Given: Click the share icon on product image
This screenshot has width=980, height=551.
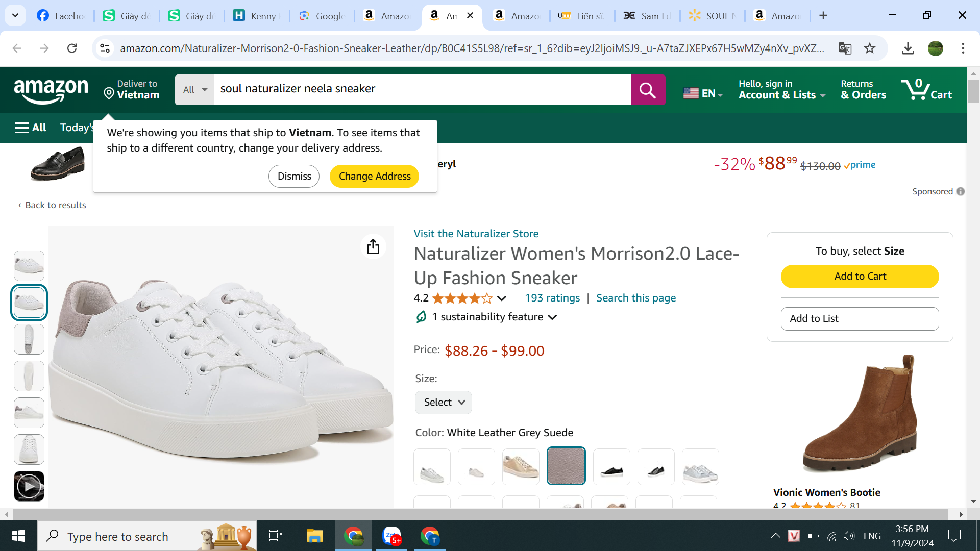Looking at the screenshot, I should tap(373, 247).
